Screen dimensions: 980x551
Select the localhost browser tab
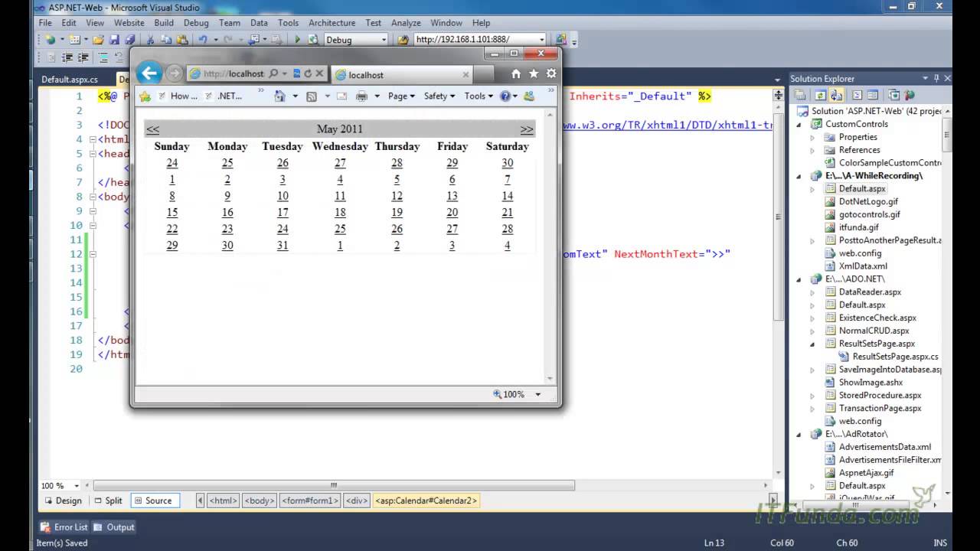point(403,74)
